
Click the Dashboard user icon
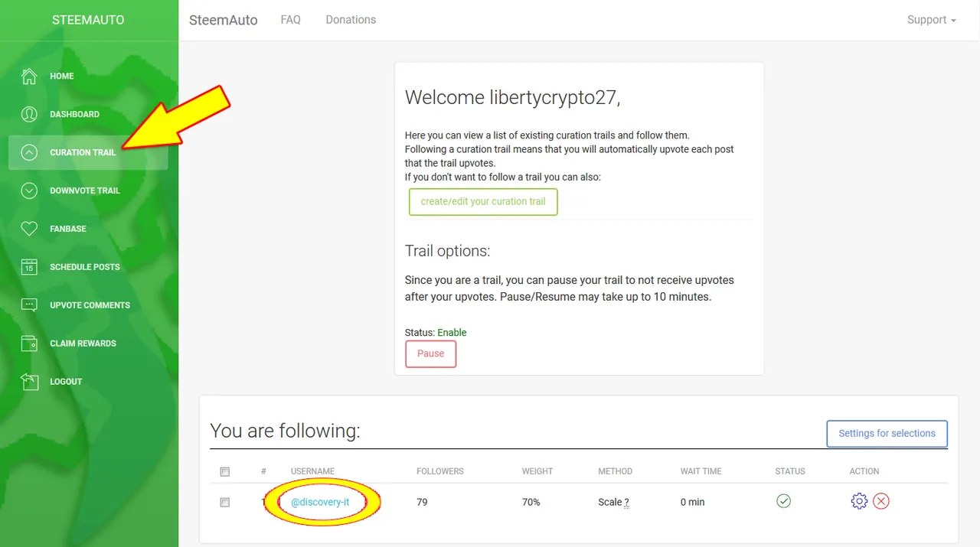coord(29,114)
